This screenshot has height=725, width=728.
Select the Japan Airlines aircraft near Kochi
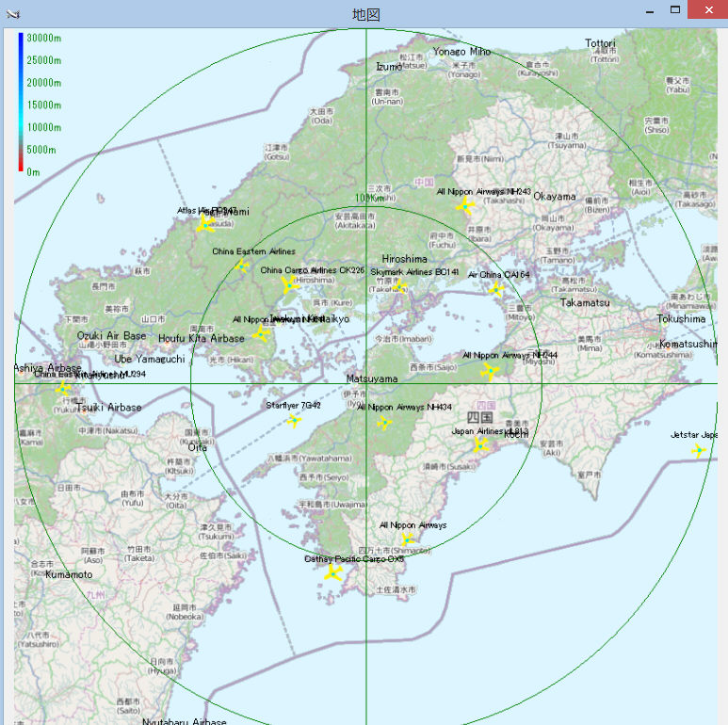[x=480, y=444]
